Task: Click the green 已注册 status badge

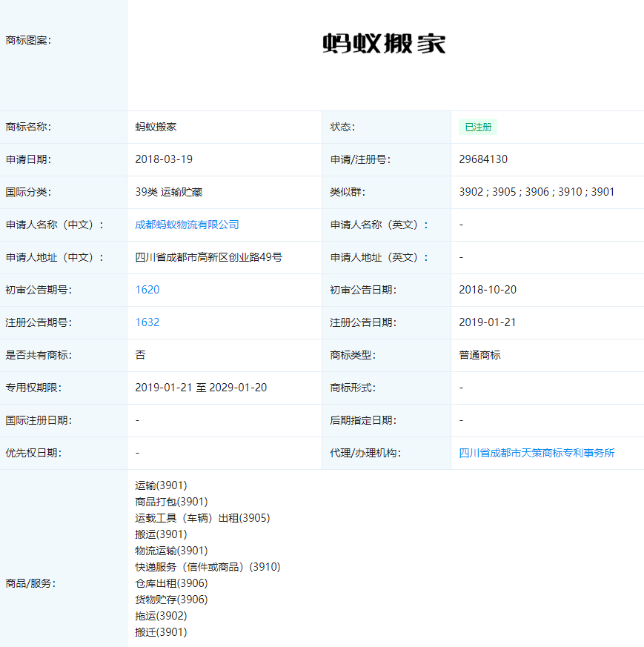Action: coord(477,127)
